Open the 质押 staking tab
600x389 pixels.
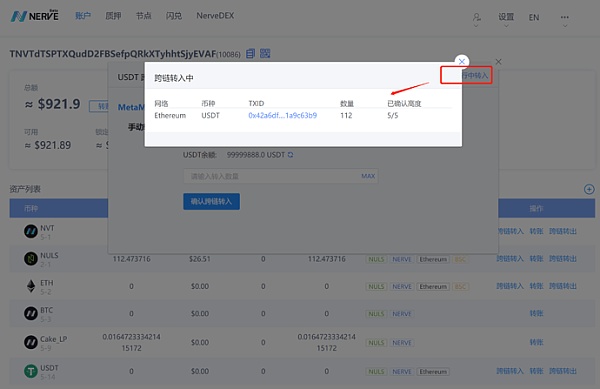113,16
